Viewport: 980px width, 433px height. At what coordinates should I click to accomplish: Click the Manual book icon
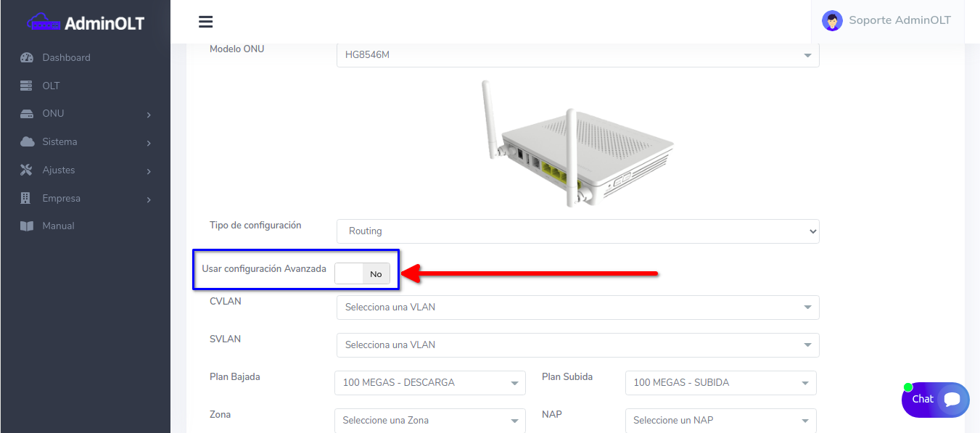click(27, 226)
